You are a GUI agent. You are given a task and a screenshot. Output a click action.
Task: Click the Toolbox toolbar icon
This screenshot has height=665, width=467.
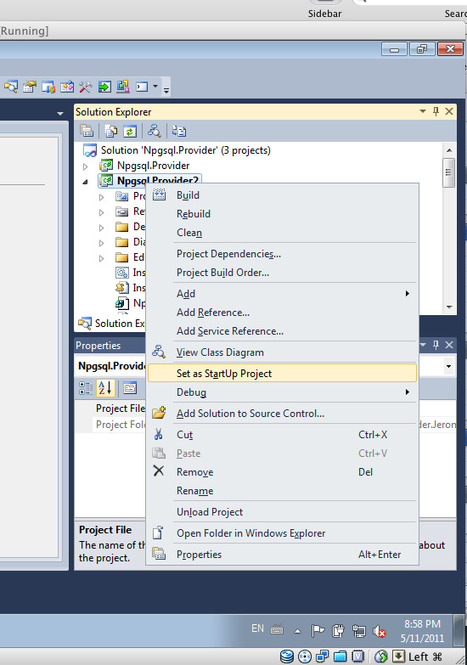pos(67,87)
